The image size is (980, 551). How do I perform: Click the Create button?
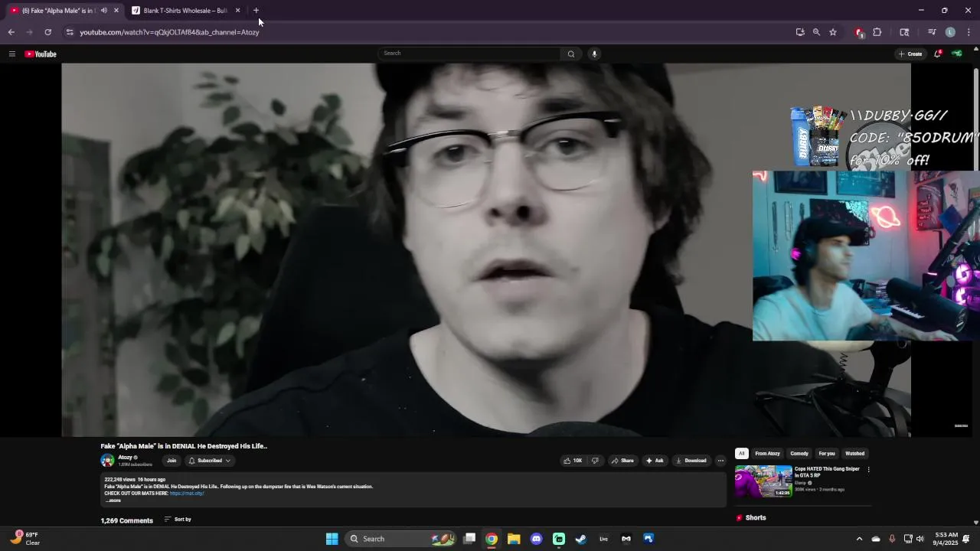(910, 54)
